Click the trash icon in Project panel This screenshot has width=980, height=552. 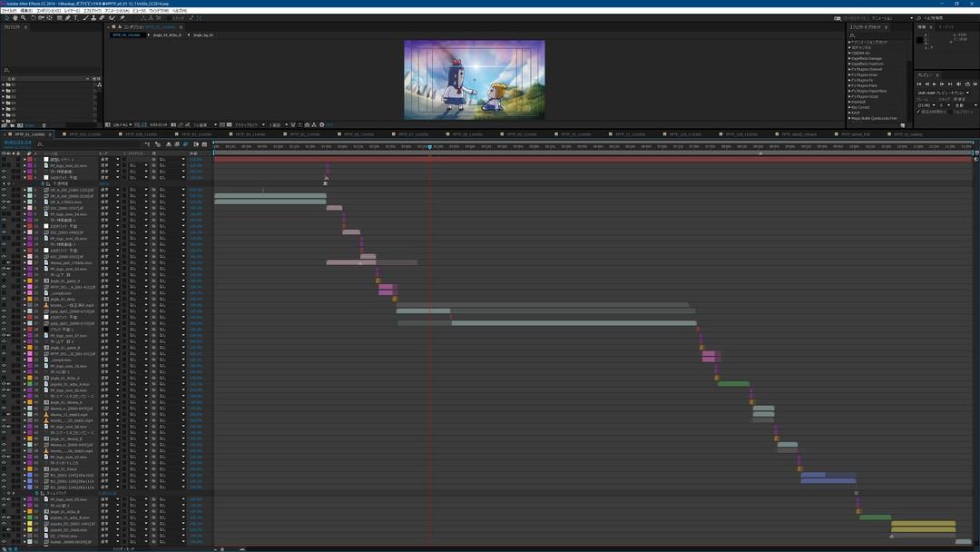[44, 125]
